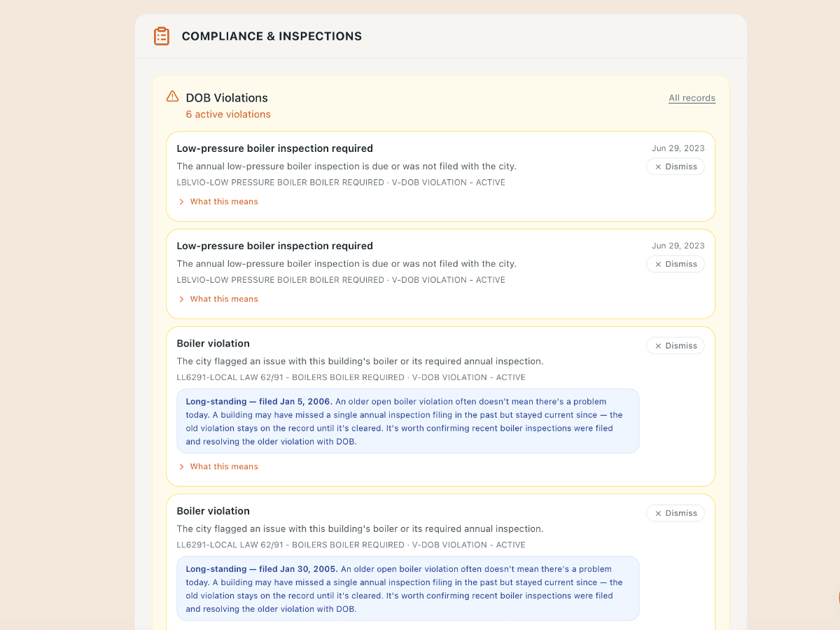The image size is (840, 630).
Task: Click the warning triangle icon beside DOB Violations
Action: click(x=172, y=97)
